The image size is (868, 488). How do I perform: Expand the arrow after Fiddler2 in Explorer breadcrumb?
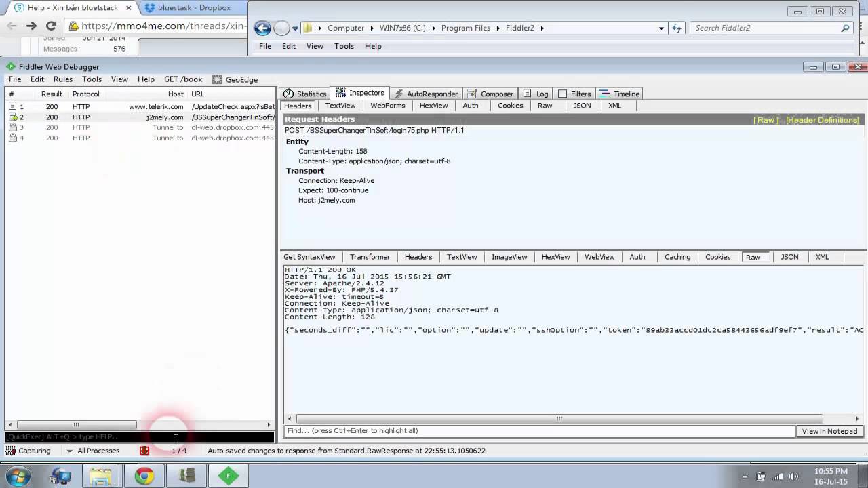(x=541, y=28)
